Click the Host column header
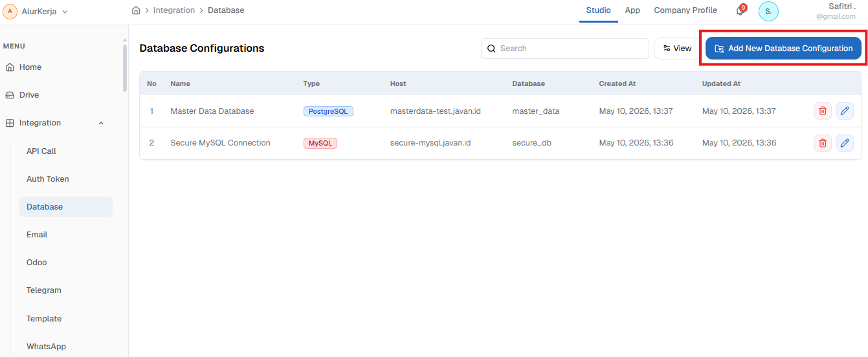 [398, 83]
